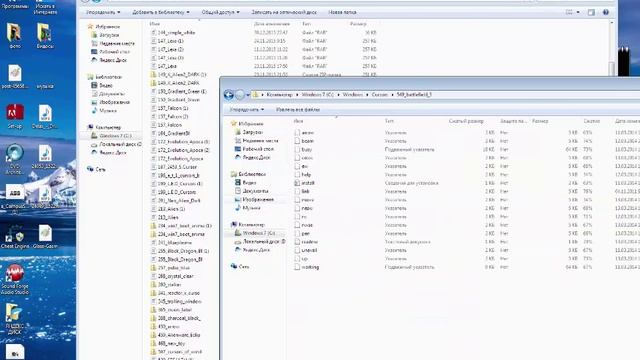Sort by Сжатый размер column header
Image resolution: width=640 pixels, height=360 pixels.
466,121
